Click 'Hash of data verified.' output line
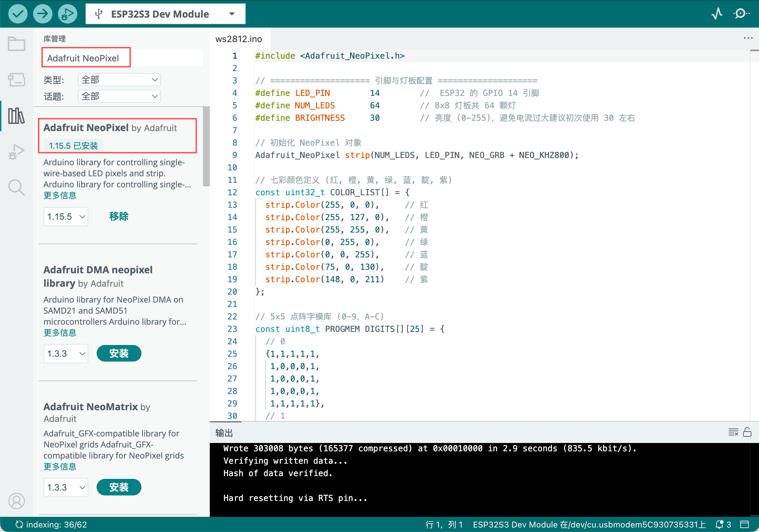Viewport: 759px width, 532px height. pyautogui.click(x=278, y=473)
